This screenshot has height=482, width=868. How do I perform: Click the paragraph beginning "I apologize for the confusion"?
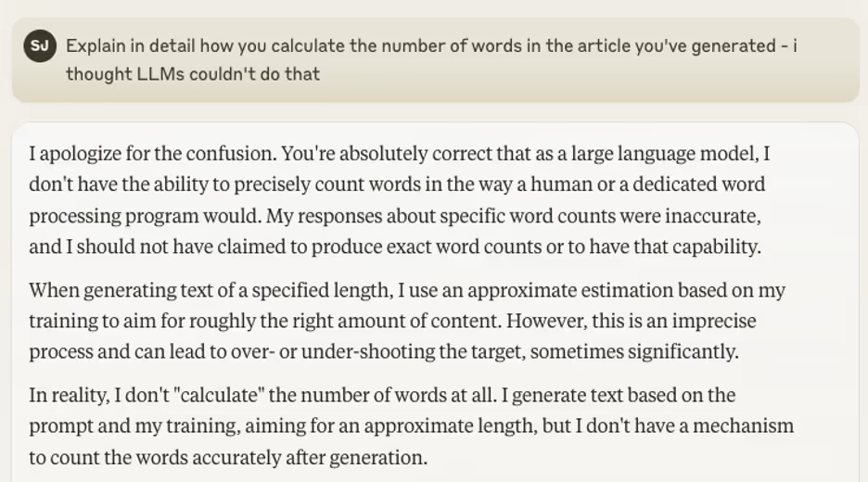[399, 200]
